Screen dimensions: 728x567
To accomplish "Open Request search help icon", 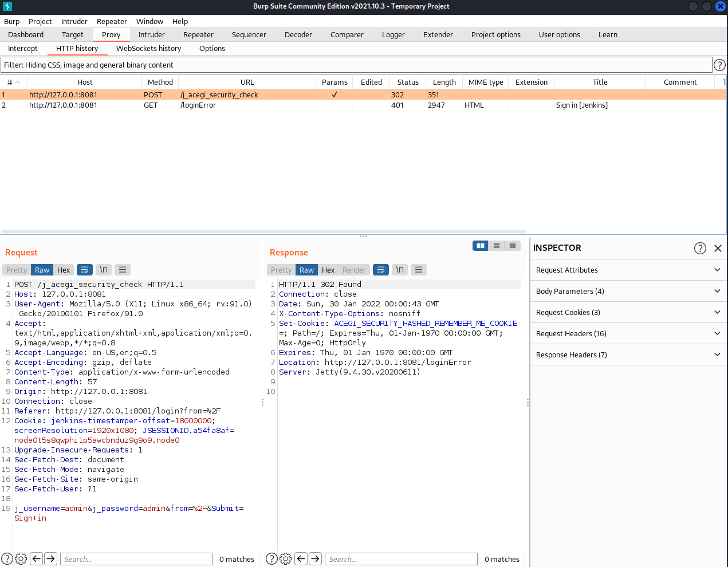I will tap(7, 559).
